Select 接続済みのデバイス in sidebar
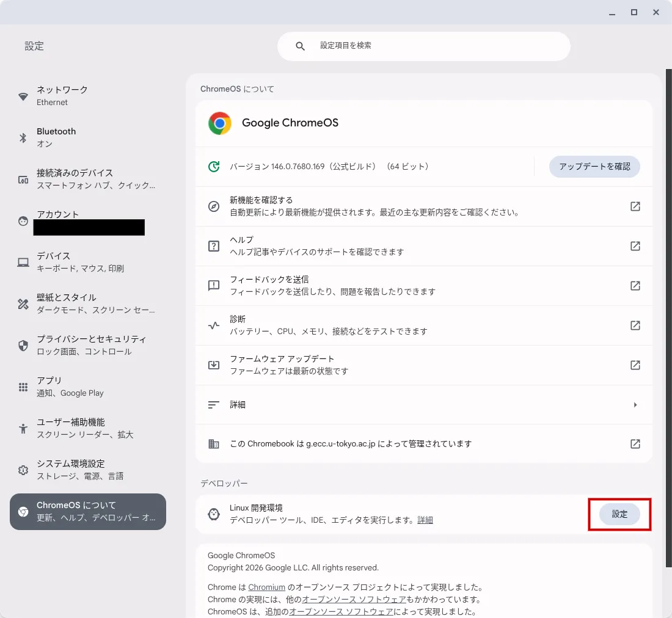Viewport: 672px width, 618px height. pos(88,179)
